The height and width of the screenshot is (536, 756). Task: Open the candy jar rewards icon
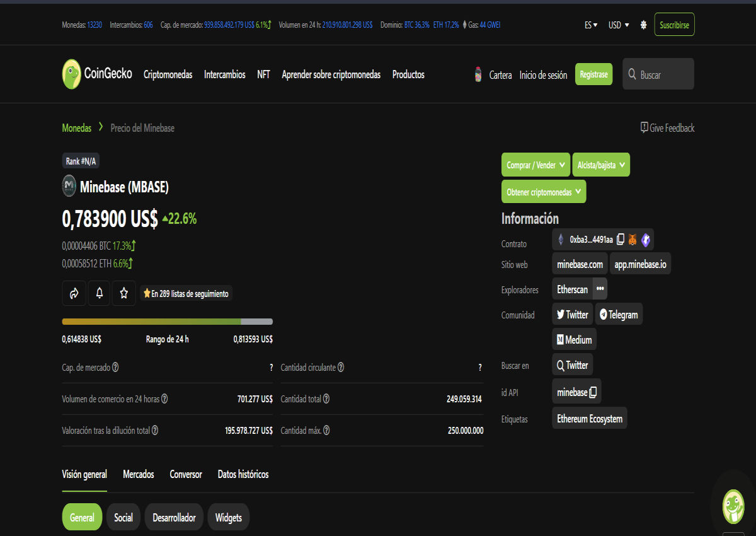tap(478, 74)
